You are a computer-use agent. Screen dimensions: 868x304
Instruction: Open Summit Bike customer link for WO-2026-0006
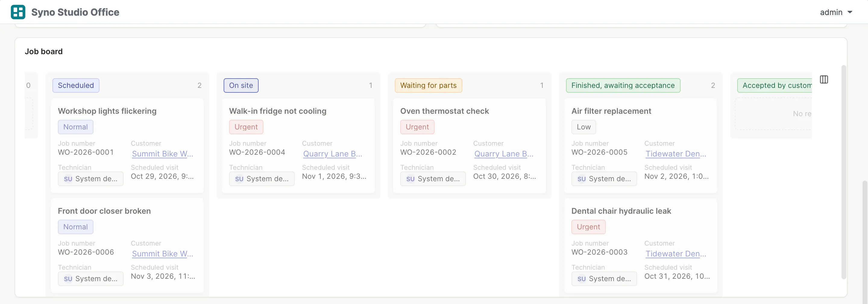(162, 254)
